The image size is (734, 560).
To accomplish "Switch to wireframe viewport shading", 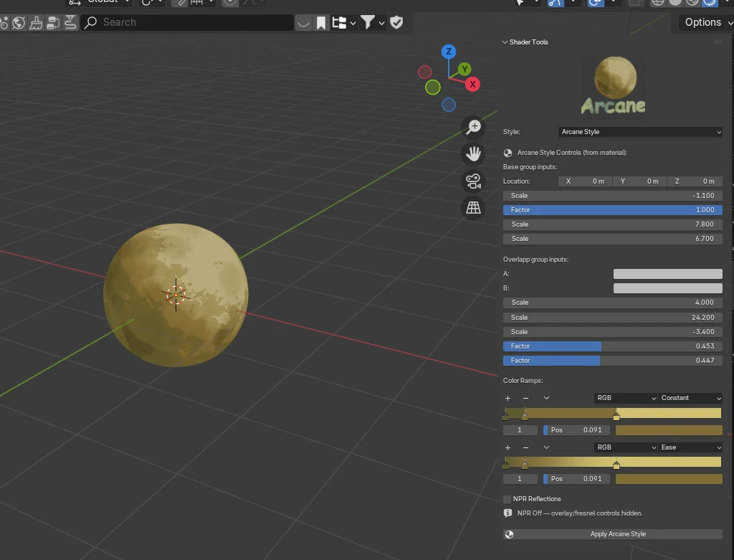I will (657, 3).
